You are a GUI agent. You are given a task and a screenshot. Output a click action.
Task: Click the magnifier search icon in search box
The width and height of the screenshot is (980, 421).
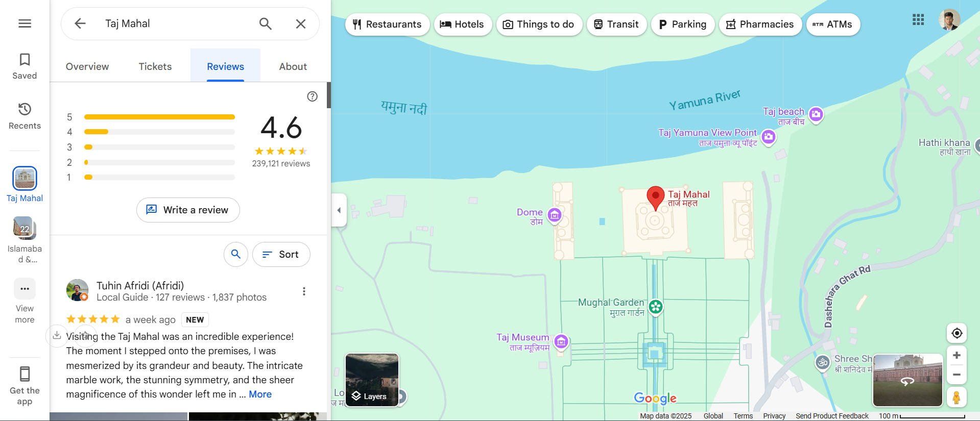(x=265, y=23)
